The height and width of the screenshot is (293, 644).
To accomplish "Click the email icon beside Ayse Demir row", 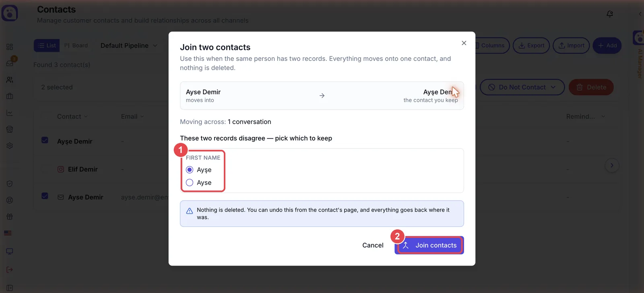I will point(61,197).
